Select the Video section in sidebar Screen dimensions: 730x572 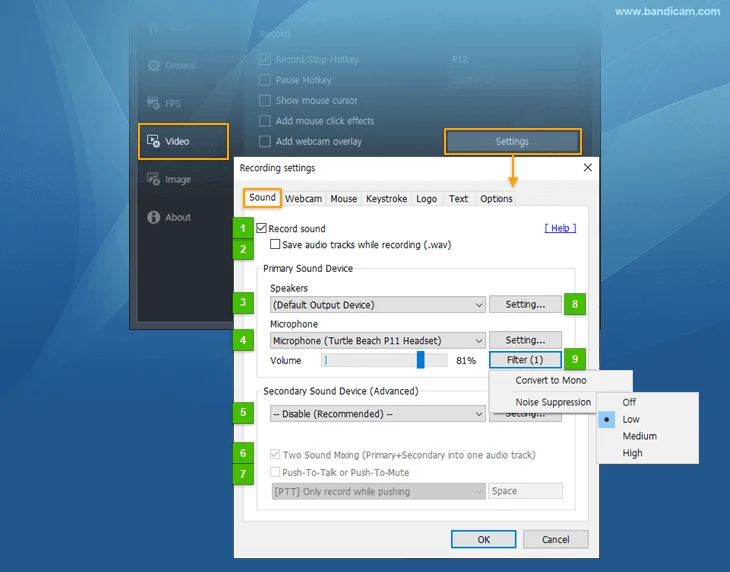183,141
